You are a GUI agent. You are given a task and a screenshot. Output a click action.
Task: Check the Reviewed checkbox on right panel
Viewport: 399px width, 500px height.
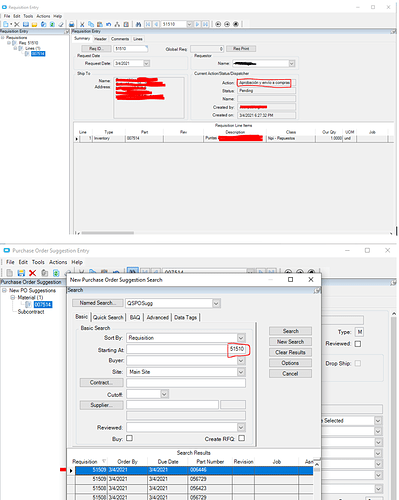coord(358,344)
